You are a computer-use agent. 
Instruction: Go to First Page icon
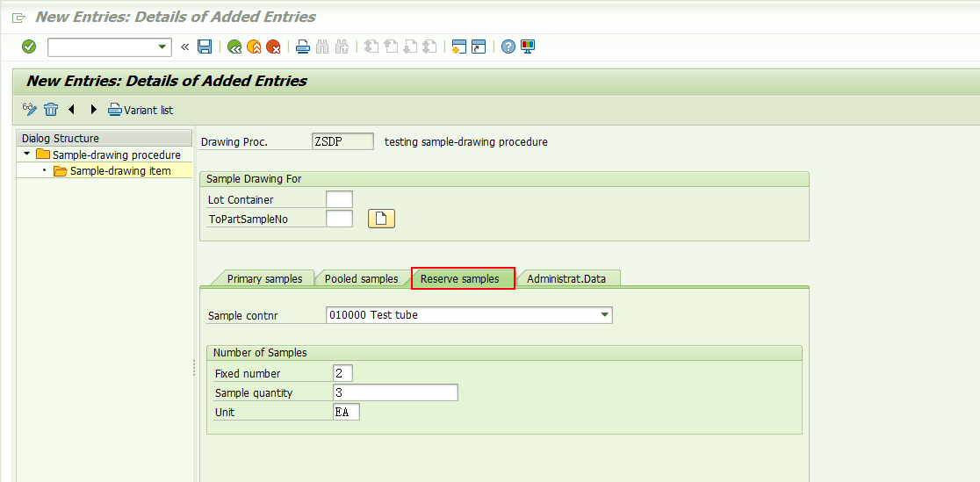click(371, 47)
